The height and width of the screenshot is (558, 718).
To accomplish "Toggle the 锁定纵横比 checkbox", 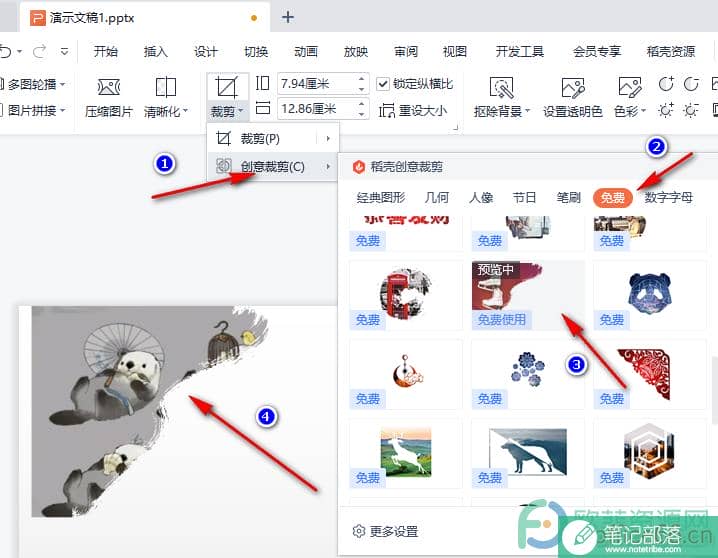I will [x=383, y=84].
